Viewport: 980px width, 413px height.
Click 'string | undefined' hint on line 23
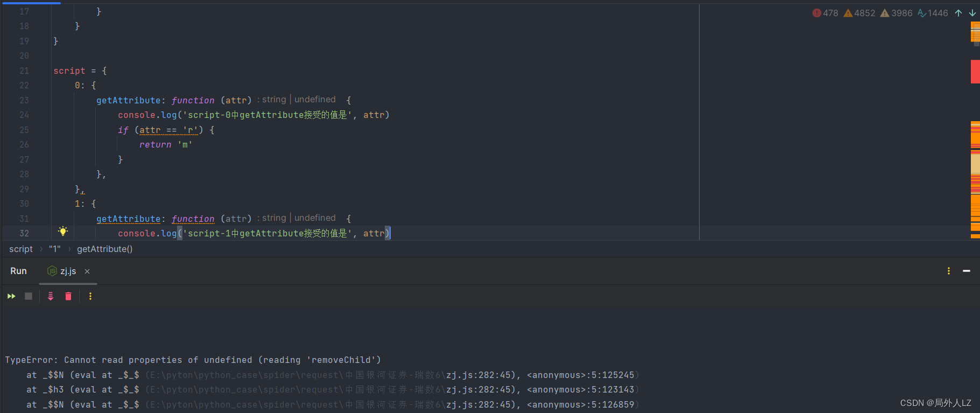point(299,99)
